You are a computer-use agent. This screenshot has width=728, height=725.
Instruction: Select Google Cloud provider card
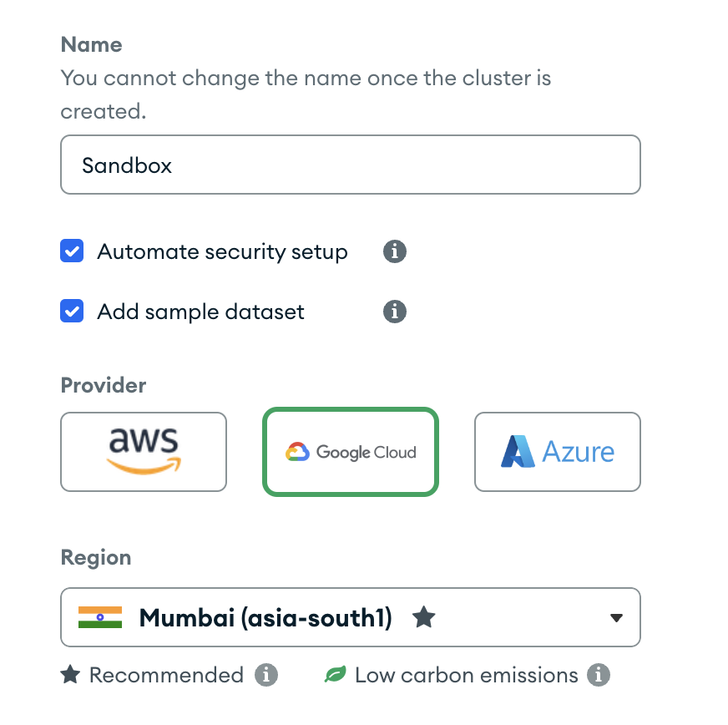click(351, 452)
